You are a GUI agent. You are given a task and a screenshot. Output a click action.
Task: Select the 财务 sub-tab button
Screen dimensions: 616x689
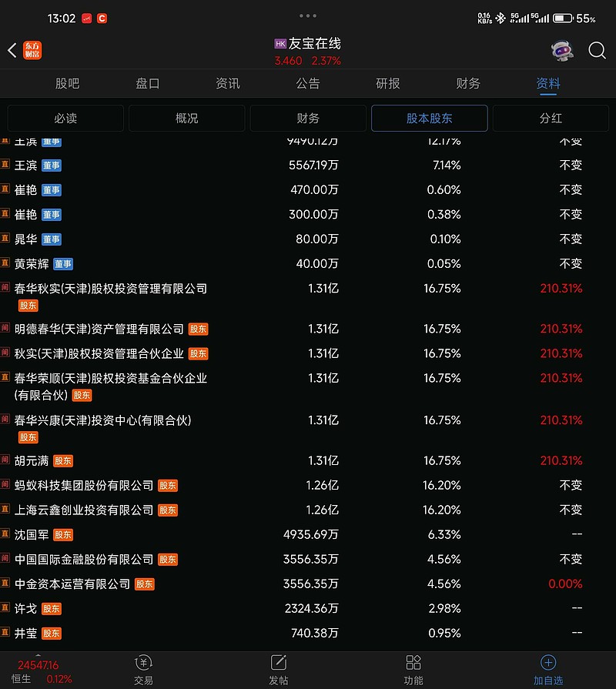point(308,119)
